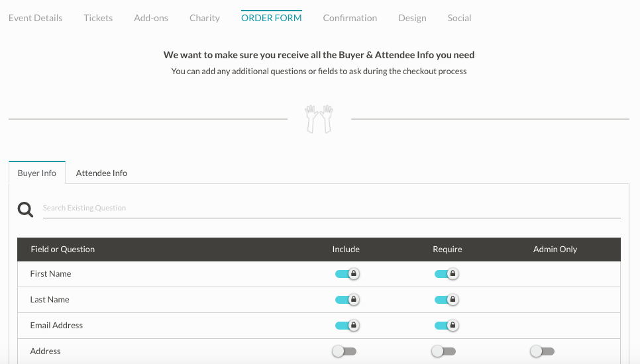This screenshot has height=364, width=640.
Task: Navigate to the Charity step
Action: [205, 18]
